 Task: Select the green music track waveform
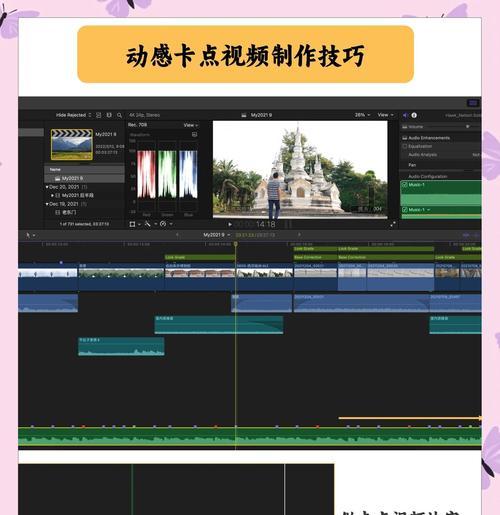point(250,436)
